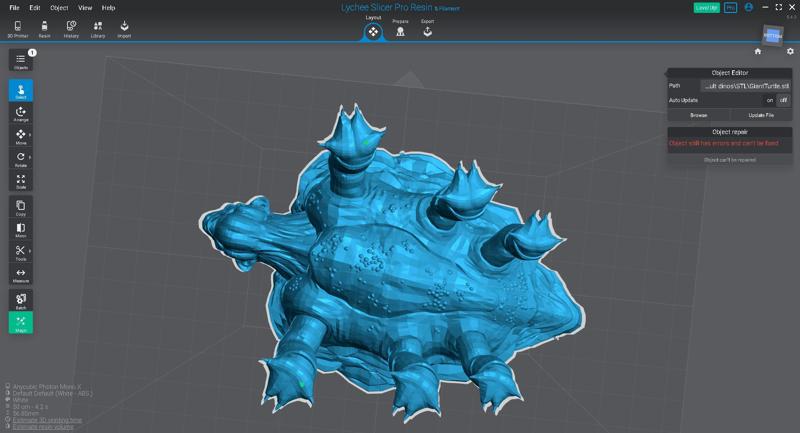Open the History panel icon
This screenshot has height=433, width=800.
coord(71,29)
